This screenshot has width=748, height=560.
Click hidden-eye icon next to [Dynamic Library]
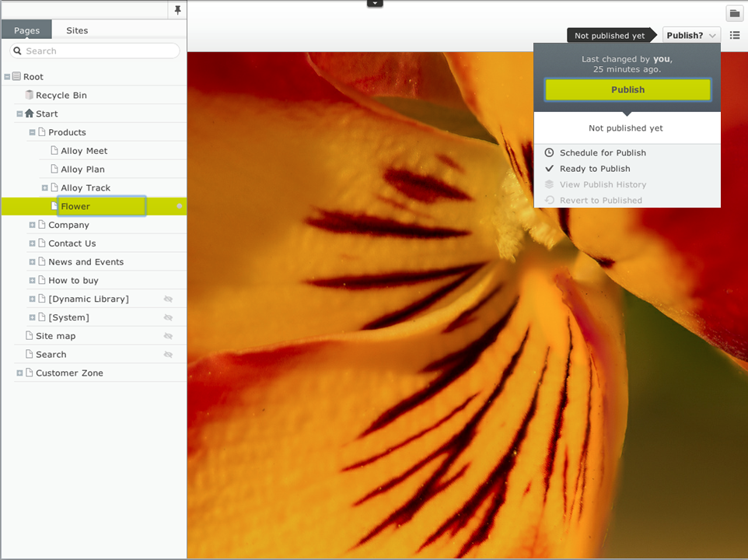tap(168, 299)
